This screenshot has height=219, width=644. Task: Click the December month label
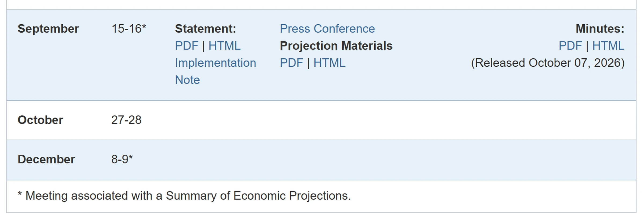pos(46,159)
